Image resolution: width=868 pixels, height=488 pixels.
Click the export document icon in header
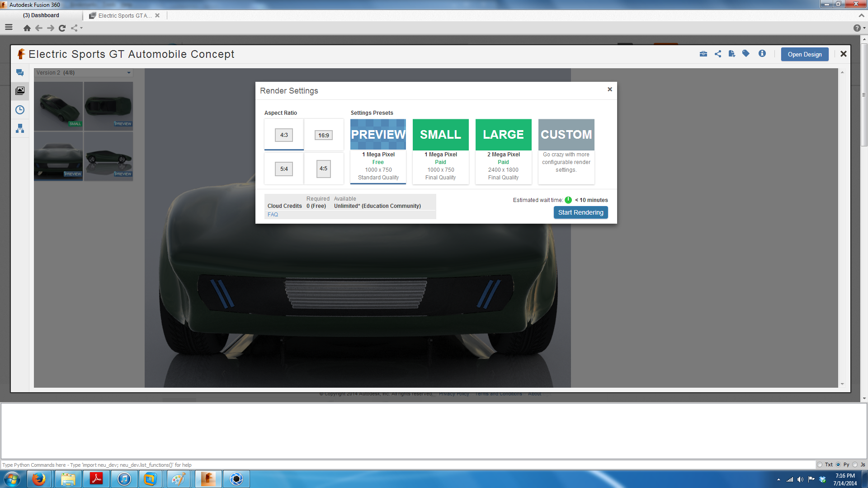732,54
